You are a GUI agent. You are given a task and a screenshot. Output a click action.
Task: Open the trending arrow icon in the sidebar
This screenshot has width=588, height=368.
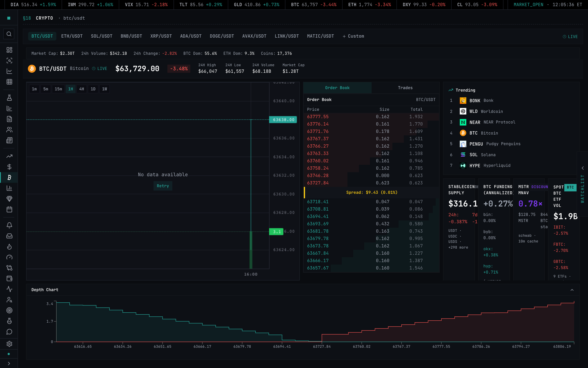click(x=9, y=156)
